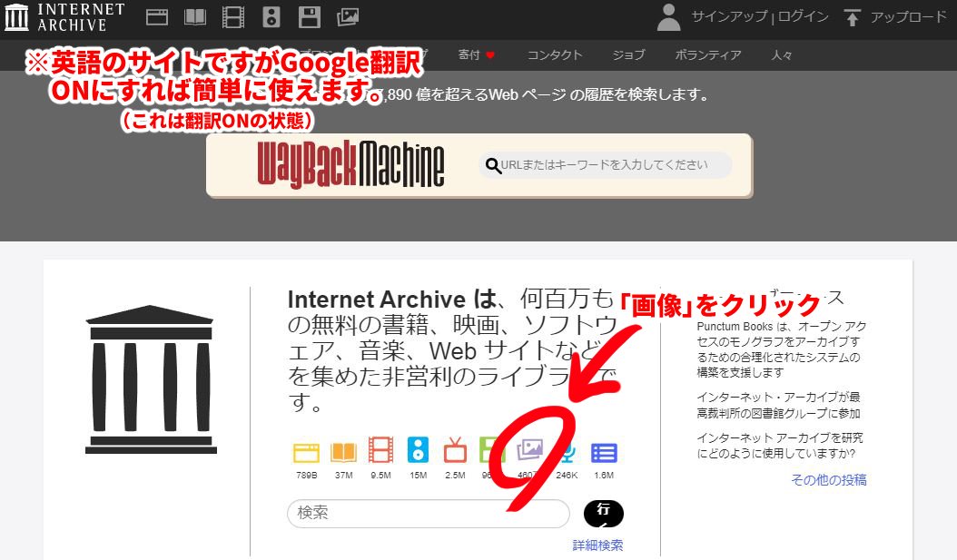
Task: Open the Images collection icon
Action: [529, 450]
